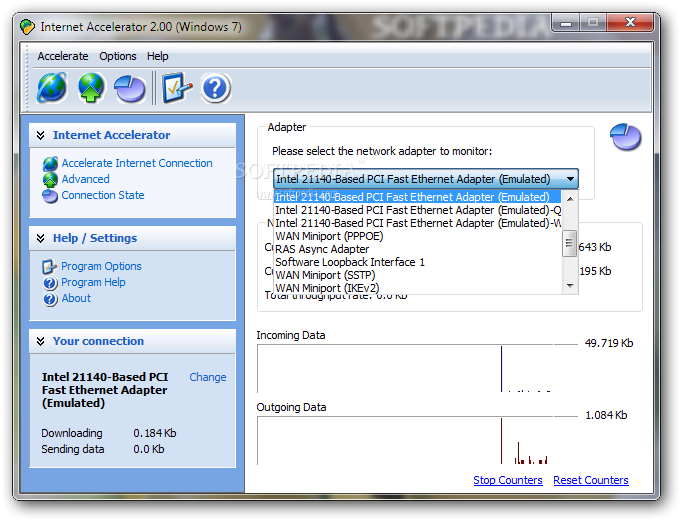681x521 pixels.
Task: Collapse the Your connection sidebar section
Action: coord(40,341)
